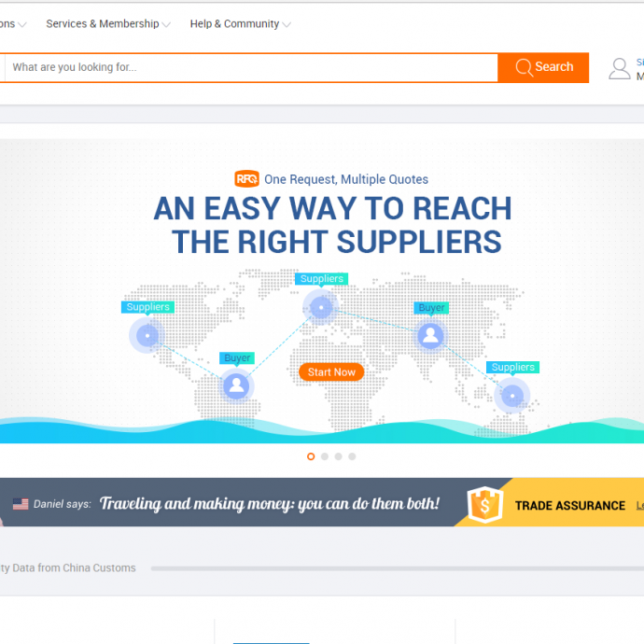The height and width of the screenshot is (644, 644).
Task: Click the far-left Suppliers label tag
Action: (147, 307)
